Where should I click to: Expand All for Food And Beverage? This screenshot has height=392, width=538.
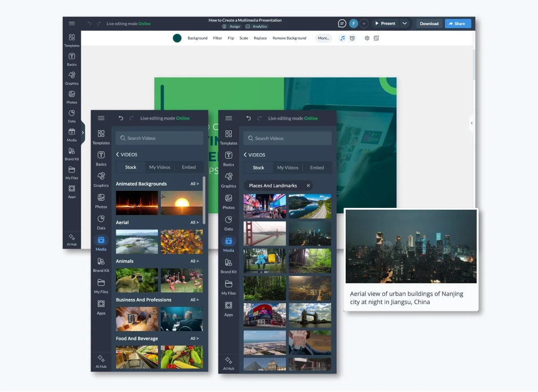coord(195,339)
